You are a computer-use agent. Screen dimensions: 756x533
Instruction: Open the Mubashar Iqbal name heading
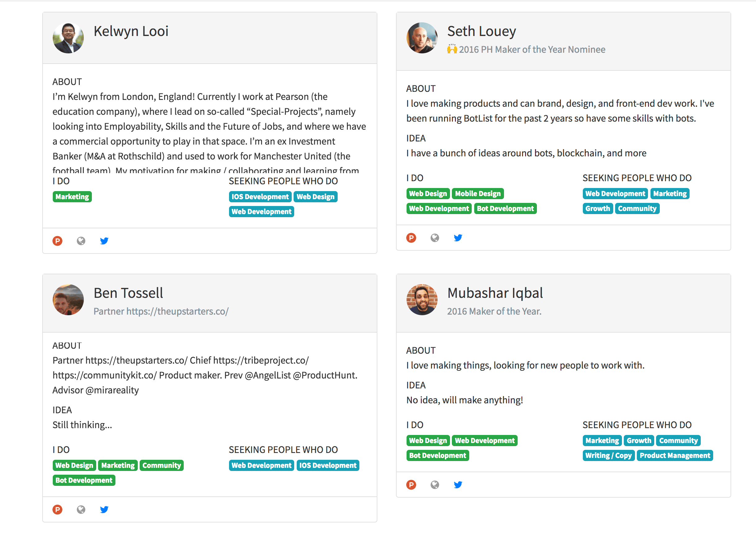click(x=495, y=293)
